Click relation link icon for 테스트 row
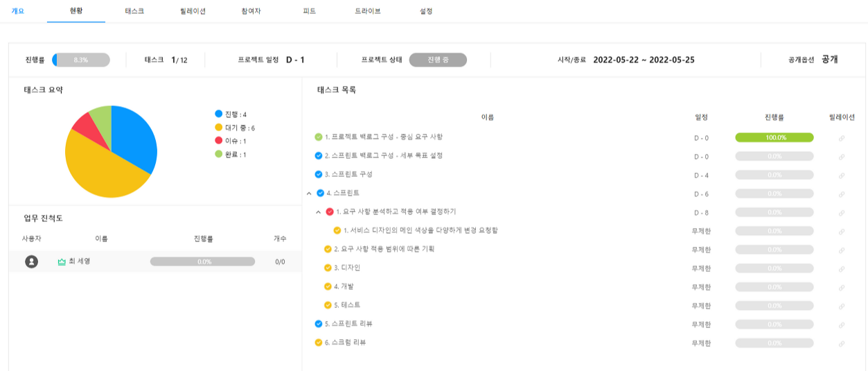 click(x=842, y=306)
